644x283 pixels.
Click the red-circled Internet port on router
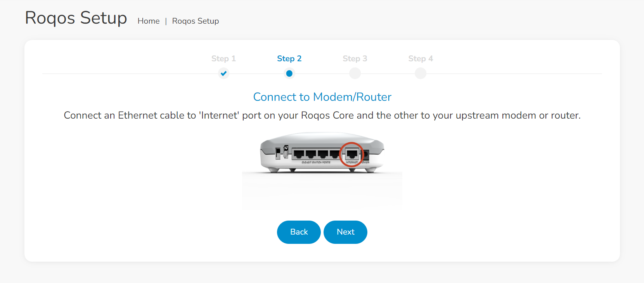tap(351, 154)
